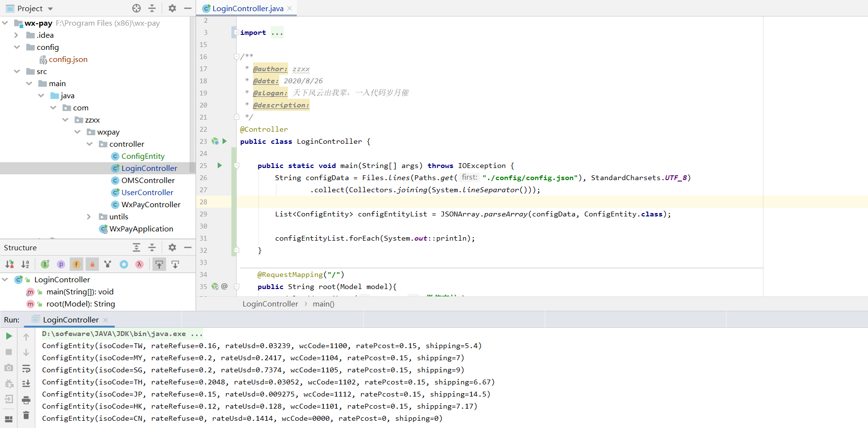The width and height of the screenshot is (868, 428).
Task: Expand the folded import block
Action: click(x=236, y=32)
